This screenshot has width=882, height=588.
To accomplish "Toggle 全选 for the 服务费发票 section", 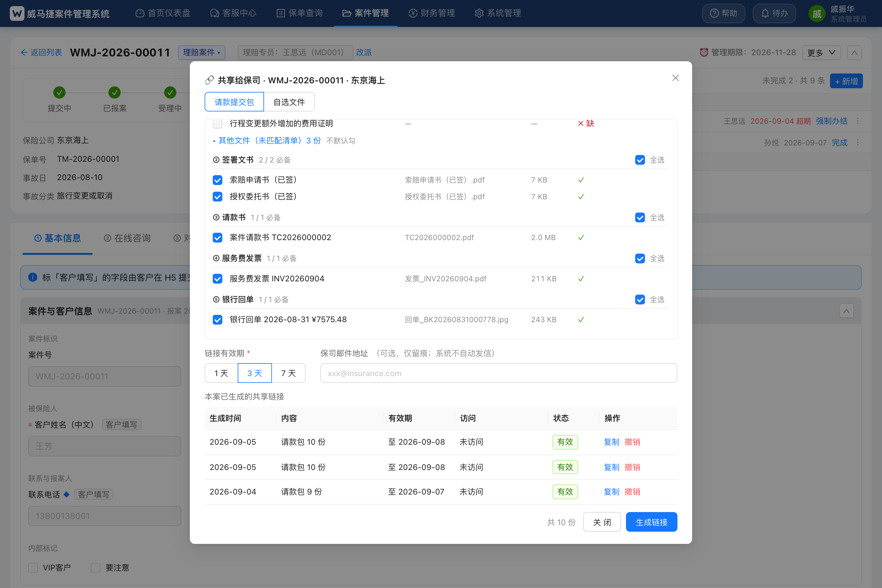I will pos(640,258).
